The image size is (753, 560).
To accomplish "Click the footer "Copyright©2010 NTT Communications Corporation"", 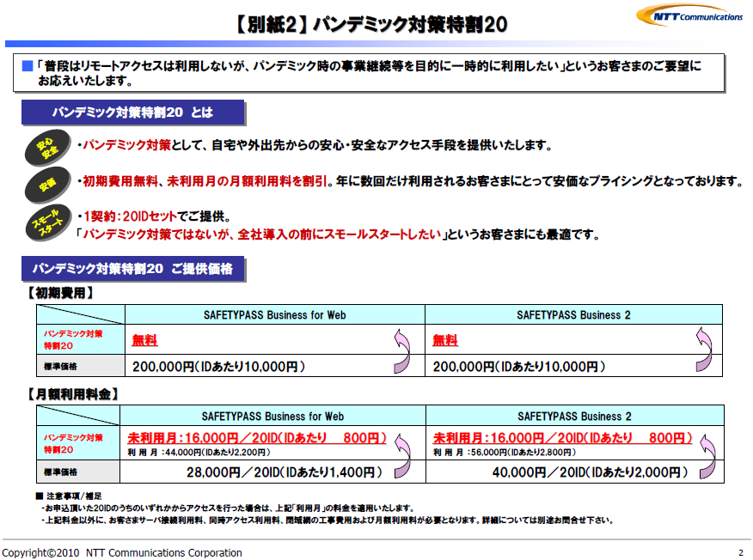I will [x=122, y=553].
